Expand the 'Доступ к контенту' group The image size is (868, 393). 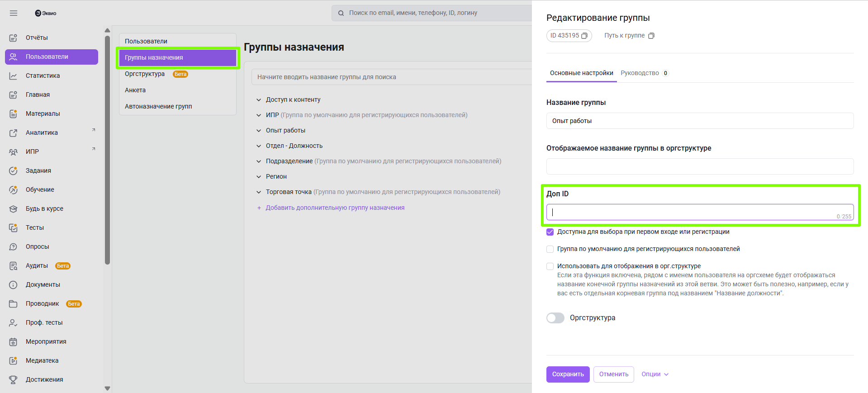click(x=259, y=100)
